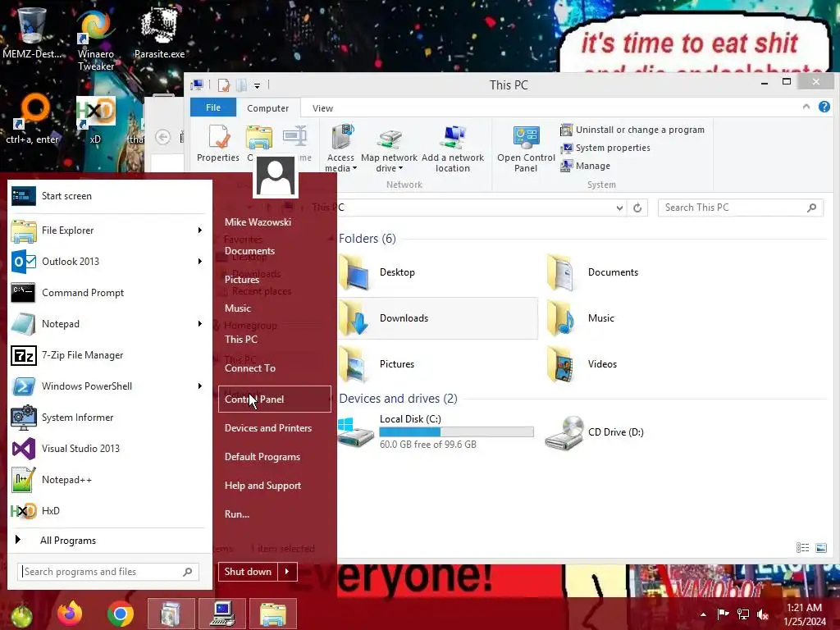Click Uninstall or change a program
The width and height of the screenshot is (840, 630).
[632, 130]
